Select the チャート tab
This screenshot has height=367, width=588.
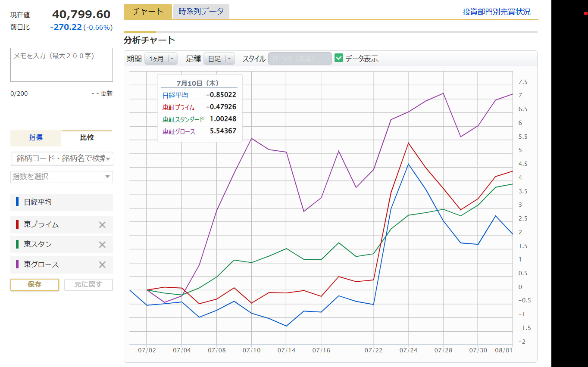point(147,12)
